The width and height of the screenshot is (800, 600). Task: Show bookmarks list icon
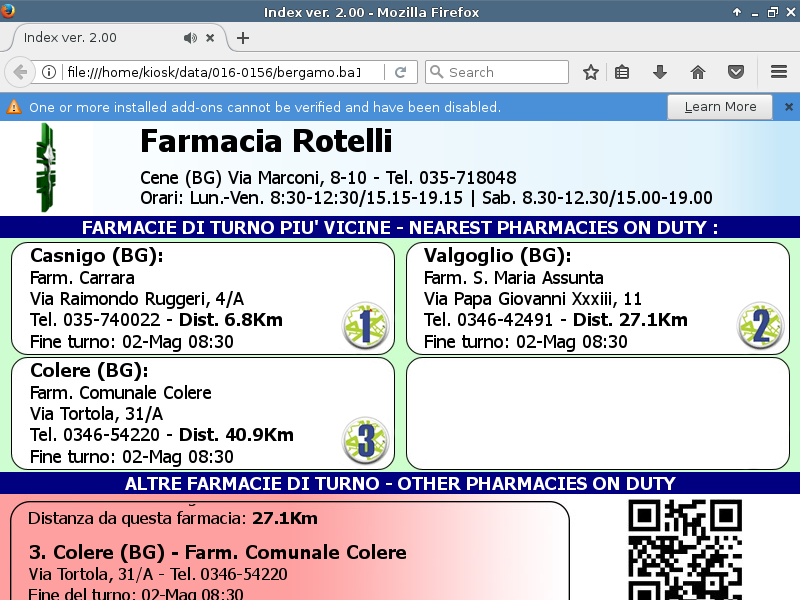(x=621, y=72)
